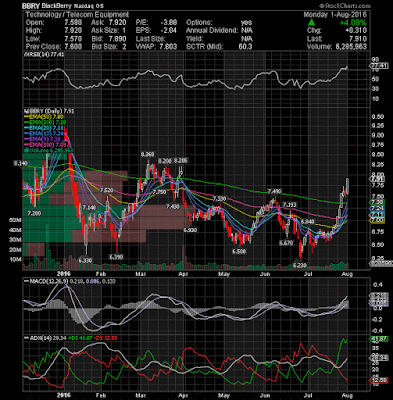Click the 'High:' label in quote table
393x400 pixels.
click(x=34, y=31)
